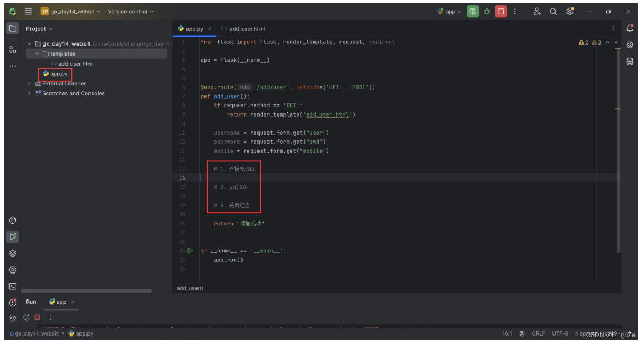Viewport: 644px width, 344px height.
Task: Click app.py breadcrumb in status bar
Action: [81, 333]
